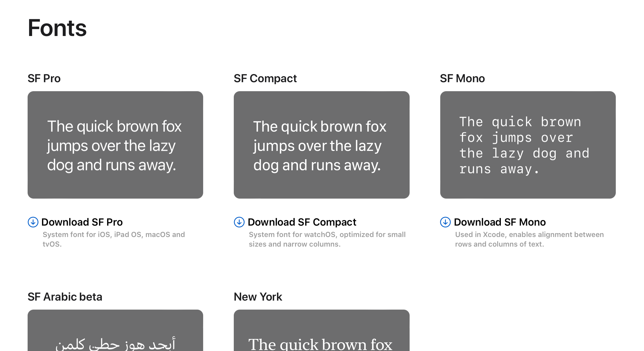Click the SF Pro description text
Viewport: 644px width, 351px height.
coord(113,239)
